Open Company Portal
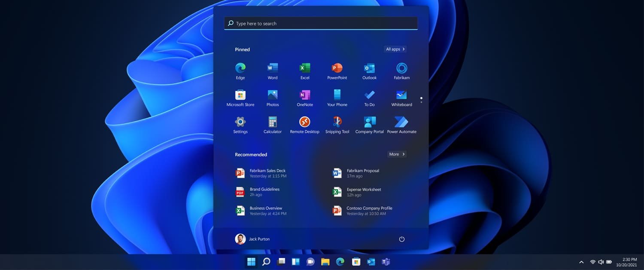The image size is (644, 270). (x=369, y=125)
